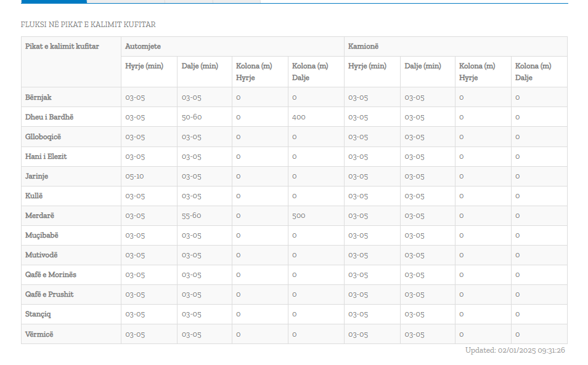Select Jarinje's 05-10 entry time cell
The image size is (588, 365).
(x=134, y=176)
